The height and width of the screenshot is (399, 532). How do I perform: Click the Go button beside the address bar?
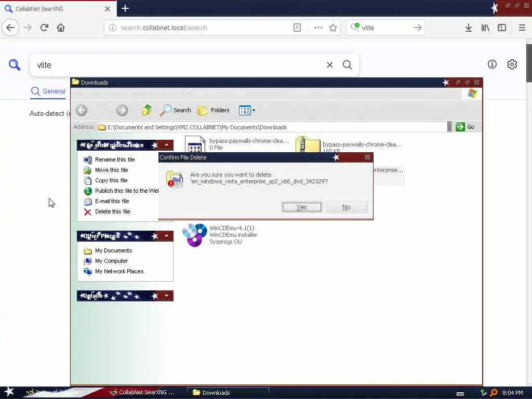pos(465,127)
